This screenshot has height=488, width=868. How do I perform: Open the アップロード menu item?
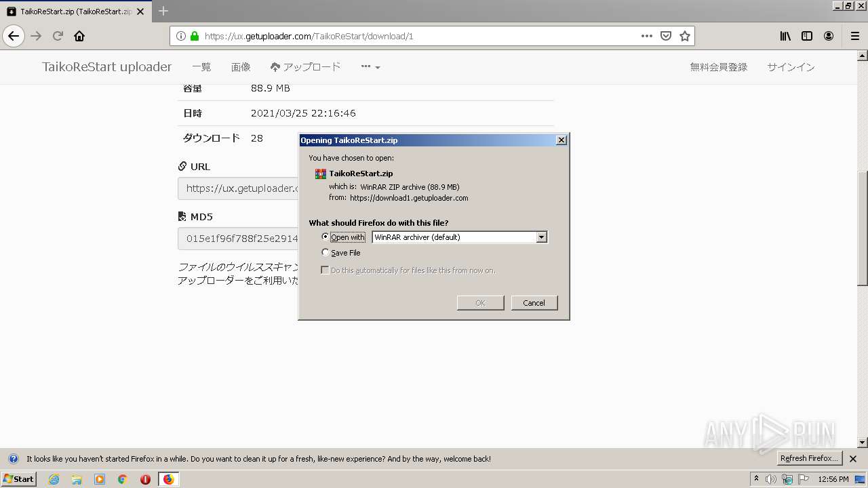point(305,67)
